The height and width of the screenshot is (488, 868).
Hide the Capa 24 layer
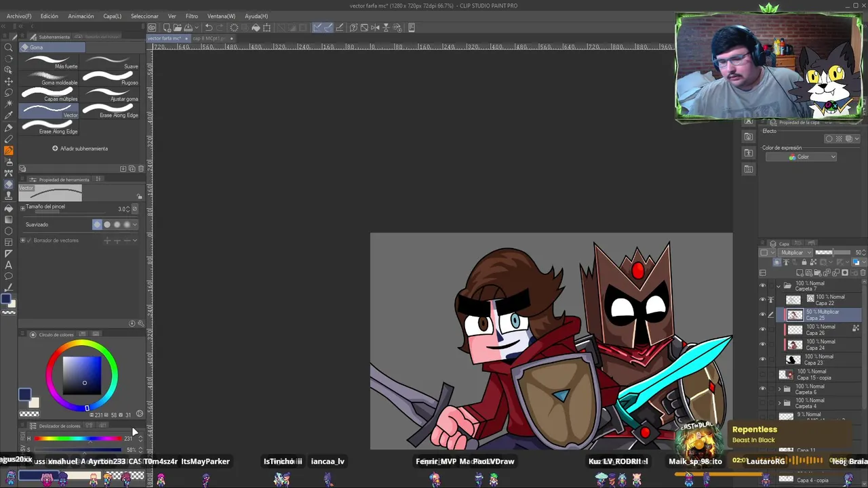click(x=762, y=344)
